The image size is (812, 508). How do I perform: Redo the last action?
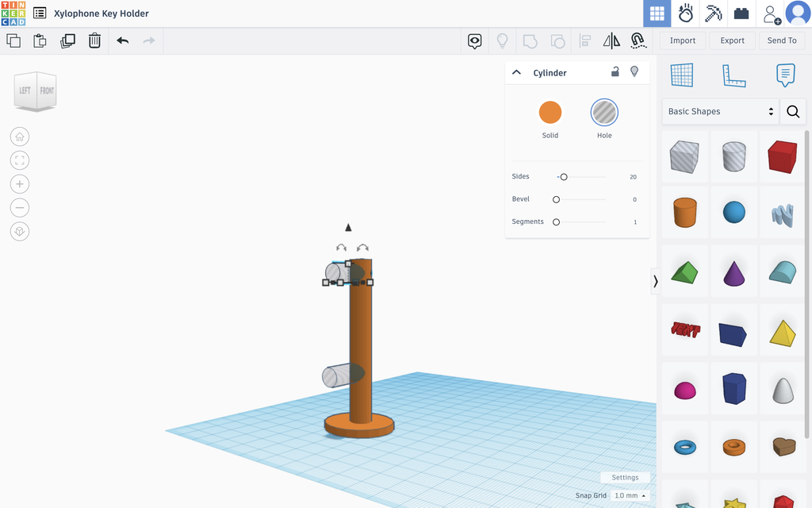pos(148,40)
